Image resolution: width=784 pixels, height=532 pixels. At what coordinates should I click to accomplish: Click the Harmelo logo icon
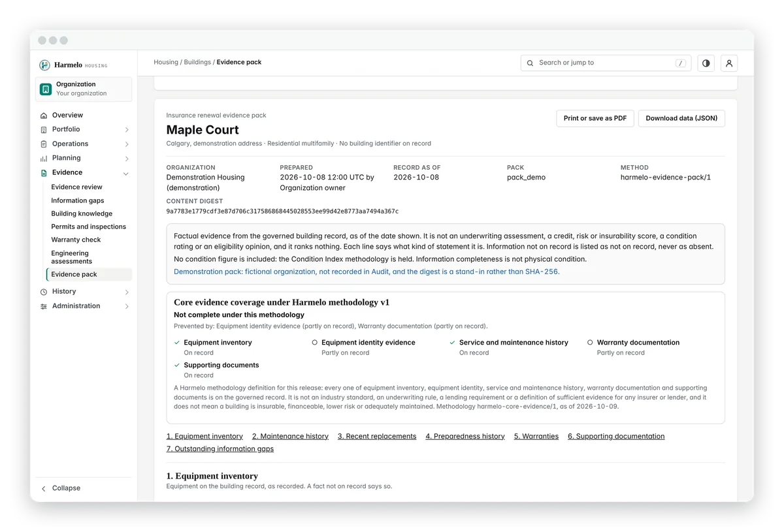[44, 65]
